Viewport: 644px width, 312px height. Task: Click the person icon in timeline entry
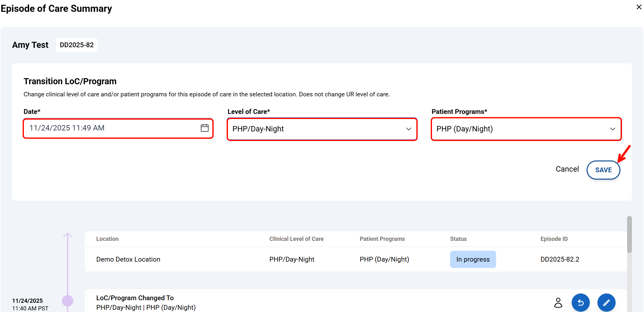pos(558,302)
